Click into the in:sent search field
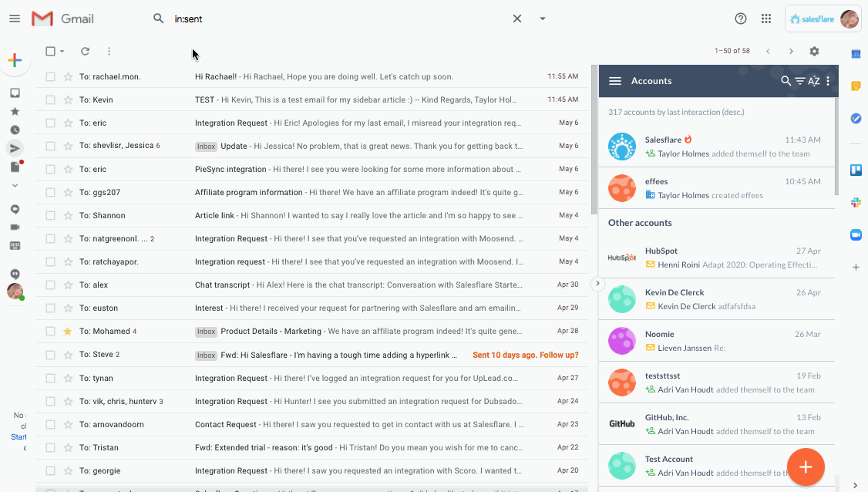Viewport: 868px width, 492px height. point(338,19)
